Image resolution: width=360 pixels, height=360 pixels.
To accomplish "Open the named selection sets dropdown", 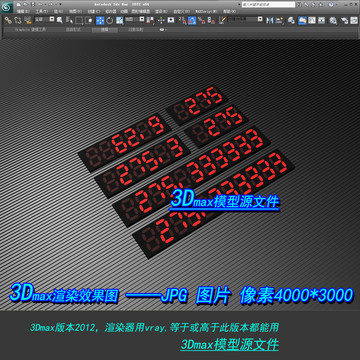I will 245,19.
